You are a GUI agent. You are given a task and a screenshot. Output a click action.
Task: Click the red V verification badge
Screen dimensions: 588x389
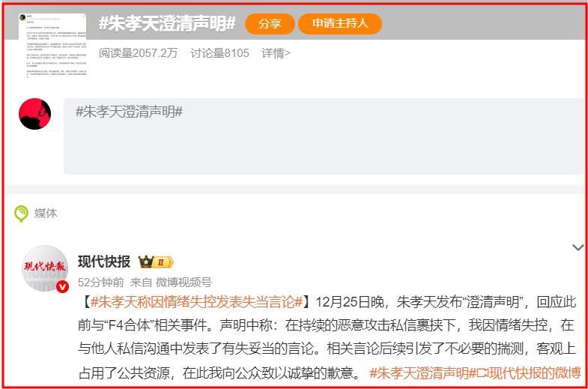click(63, 287)
